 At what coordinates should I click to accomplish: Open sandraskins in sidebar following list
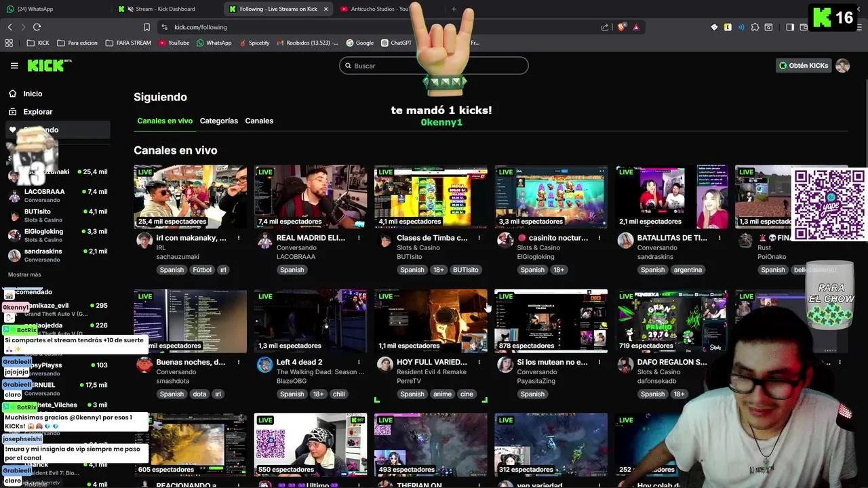(x=58, y=255)
